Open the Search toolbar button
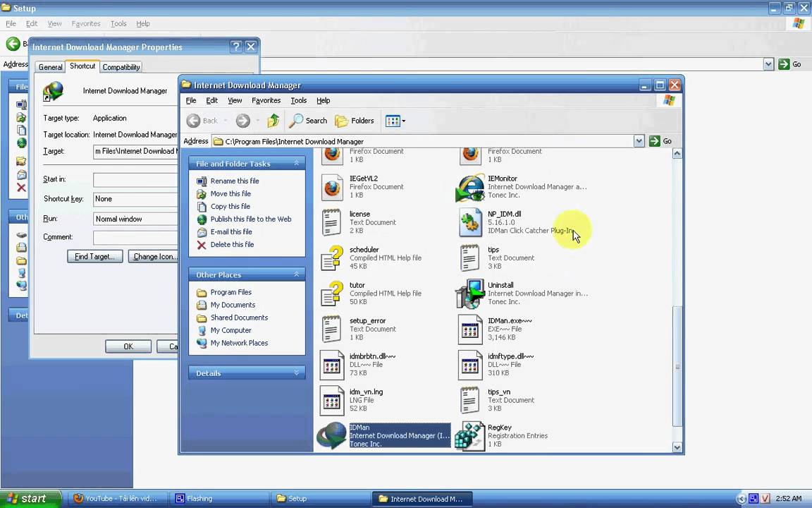 pyautogui.click(x=308, y=121)
